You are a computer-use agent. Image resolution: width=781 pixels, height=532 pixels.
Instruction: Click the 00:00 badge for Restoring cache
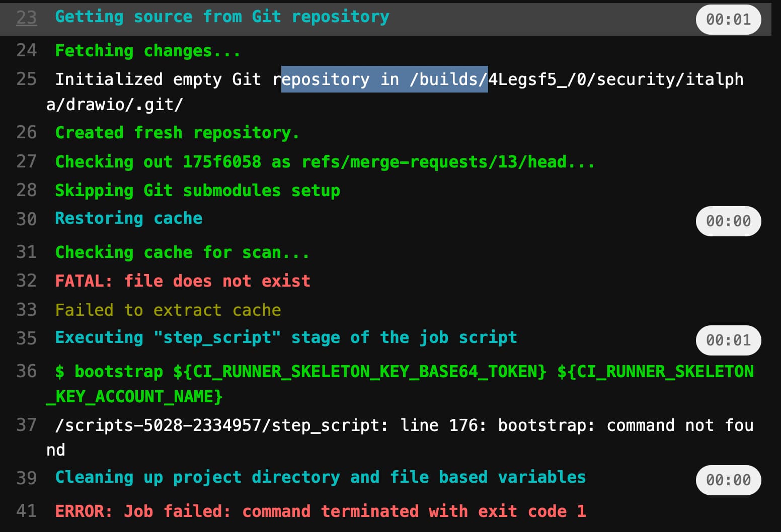727,221
